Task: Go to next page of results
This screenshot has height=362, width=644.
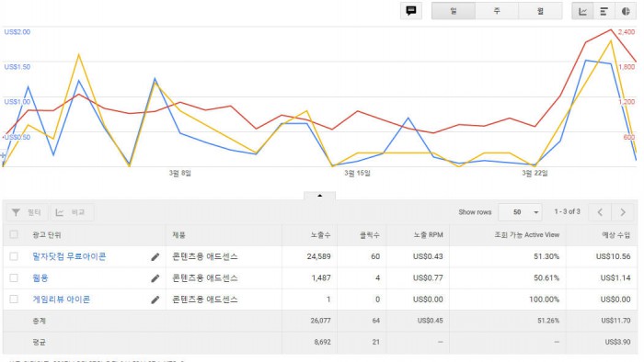Action: click(x=623, y=212)
